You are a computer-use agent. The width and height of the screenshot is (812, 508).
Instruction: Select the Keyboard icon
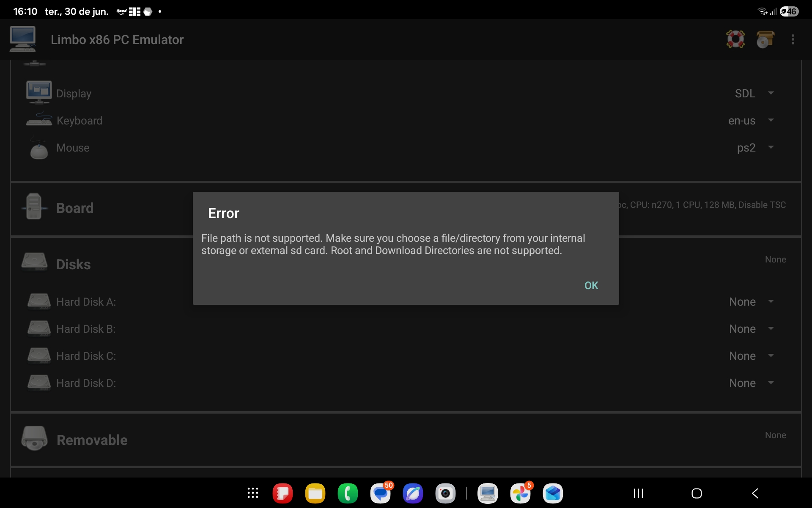tap(39, 120)
